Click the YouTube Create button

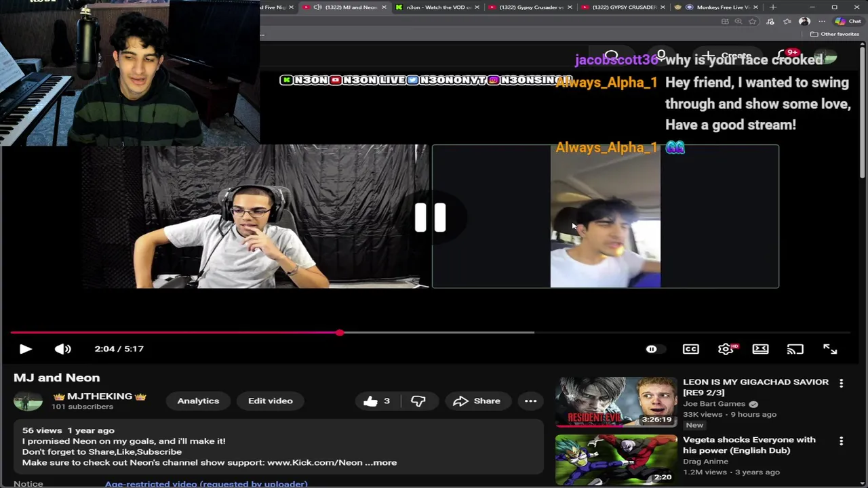click(728, 56)
